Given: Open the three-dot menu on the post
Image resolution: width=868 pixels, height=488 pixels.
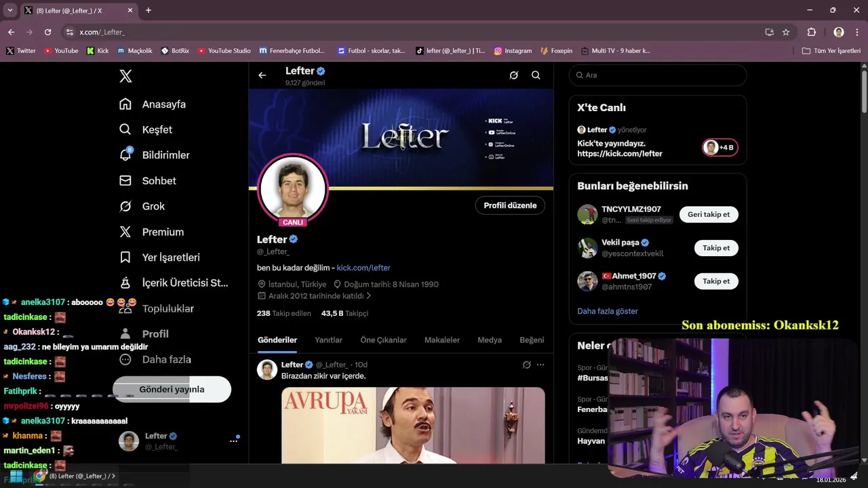Looking at the screenshot, I should point(540,365).
